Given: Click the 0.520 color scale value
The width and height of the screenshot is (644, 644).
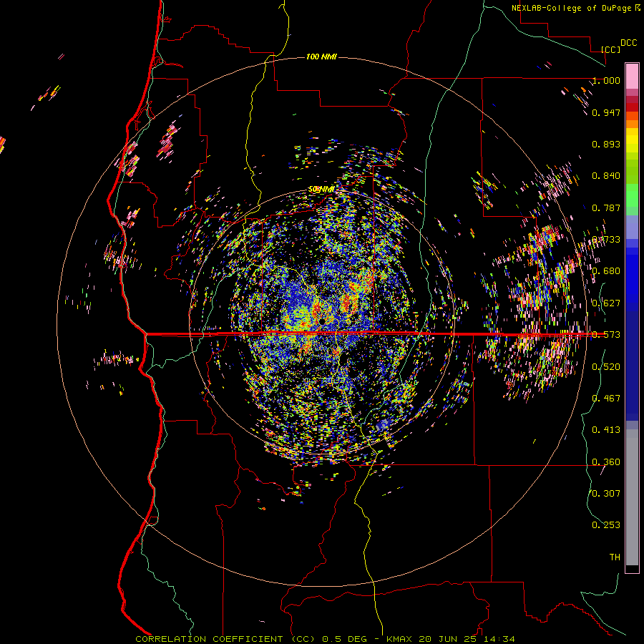Looking at the screenshot, I should tap(606, 367).
